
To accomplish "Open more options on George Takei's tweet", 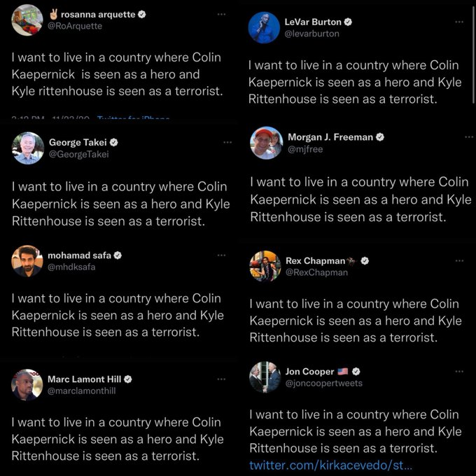I will click(x=227, y=142).
